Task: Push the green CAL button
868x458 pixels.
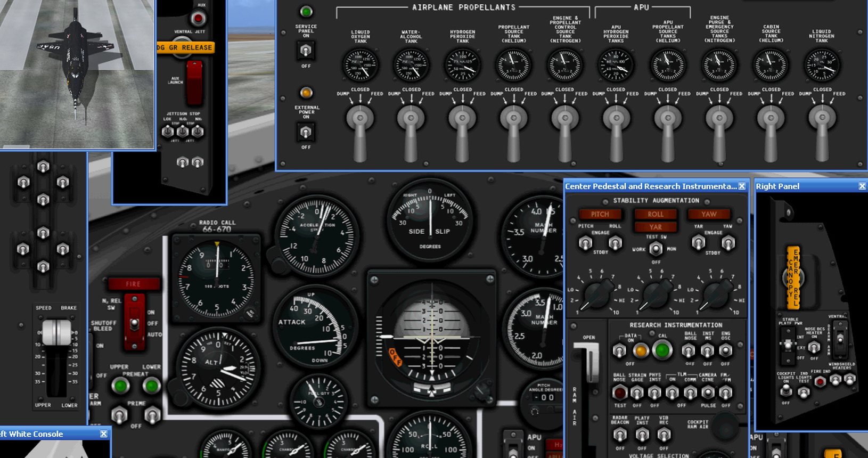Action: pos(662,350)
